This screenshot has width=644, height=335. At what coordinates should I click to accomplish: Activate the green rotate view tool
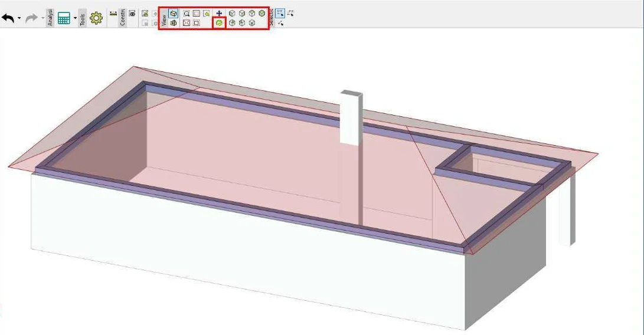[220, 23]
